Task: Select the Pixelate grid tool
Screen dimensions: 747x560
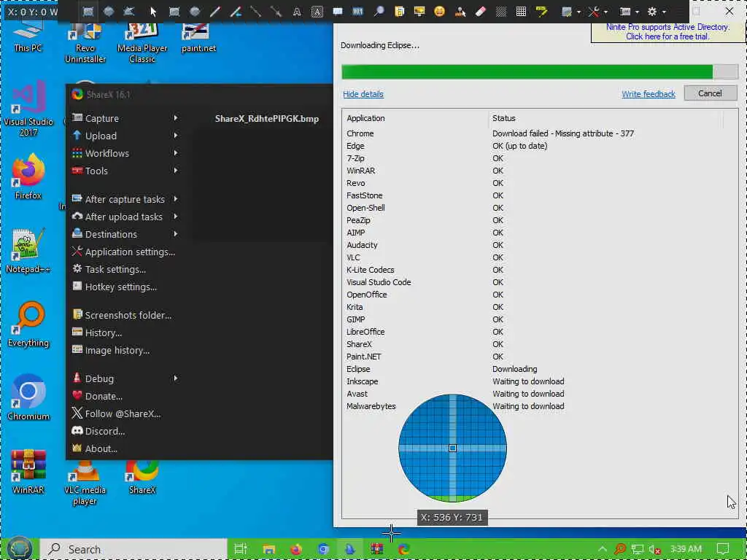Action: pyautogui.click(x=521, y=12)
